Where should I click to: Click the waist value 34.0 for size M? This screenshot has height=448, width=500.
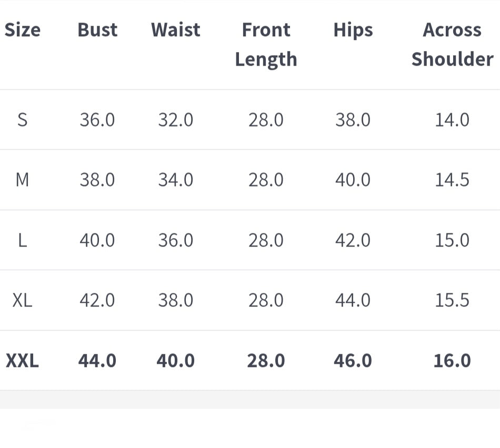[176, 180]
